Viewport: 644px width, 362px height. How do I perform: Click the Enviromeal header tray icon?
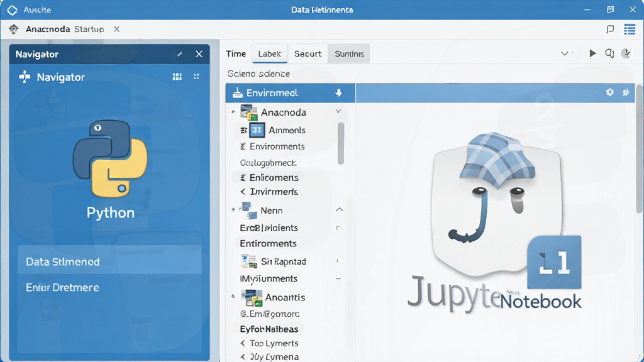click(x=237, y=93)
